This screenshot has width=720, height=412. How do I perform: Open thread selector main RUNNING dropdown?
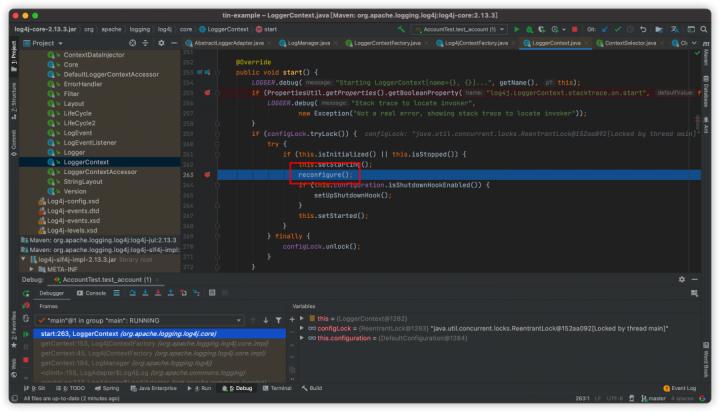(140, 320)
